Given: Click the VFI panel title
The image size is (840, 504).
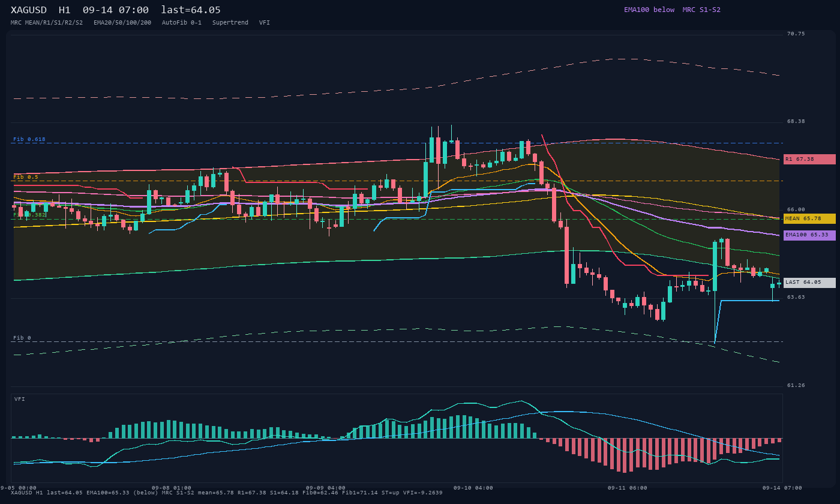Looking at the screenshot, I should 20,399.
